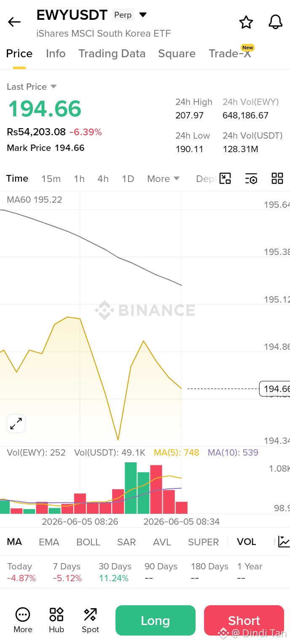Switch to the Info tab

tap(56, 54)
